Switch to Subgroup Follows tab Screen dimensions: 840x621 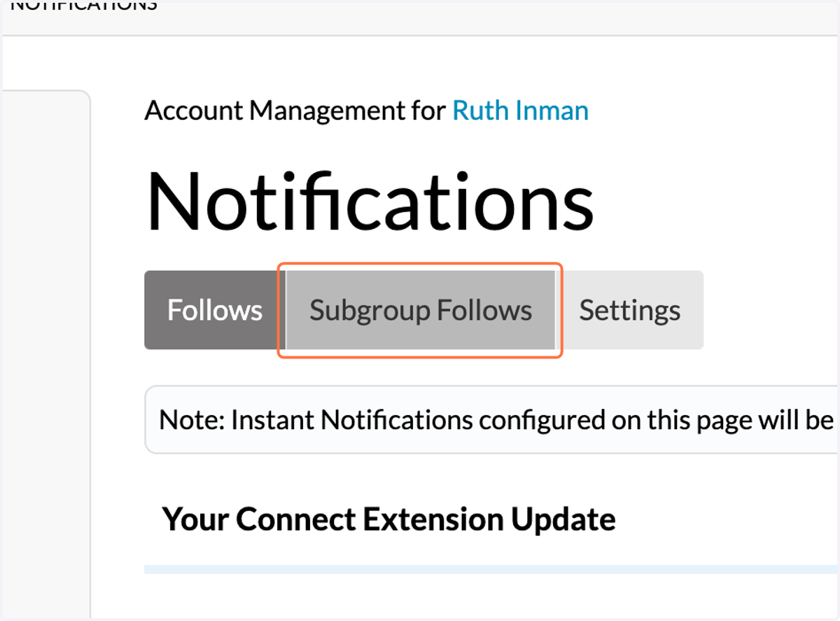tap(421, 310)
